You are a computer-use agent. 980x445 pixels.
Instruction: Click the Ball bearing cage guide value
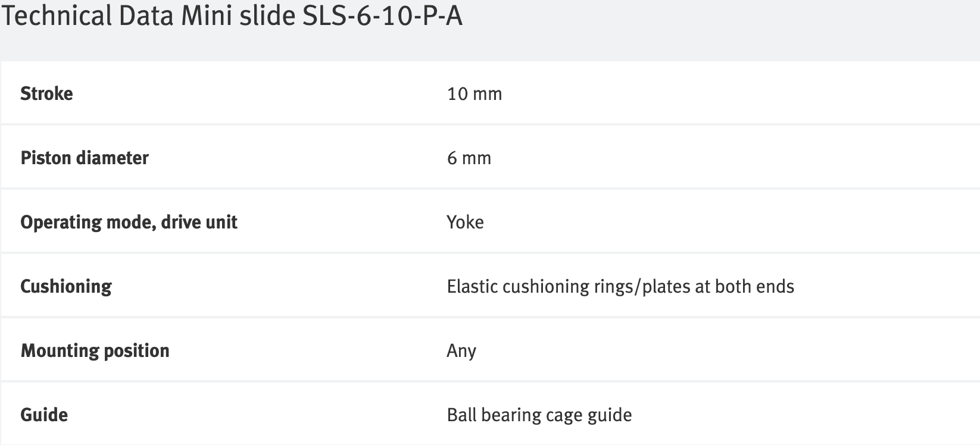539,415
